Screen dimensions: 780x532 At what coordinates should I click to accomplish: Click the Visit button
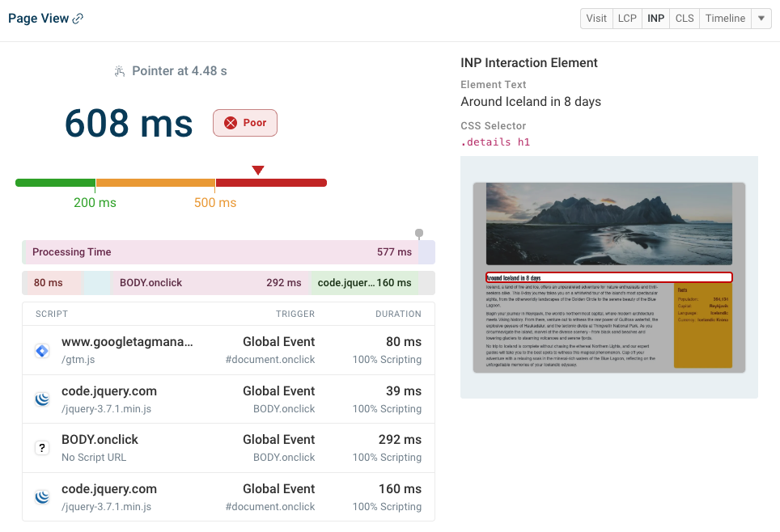[596, 18]
